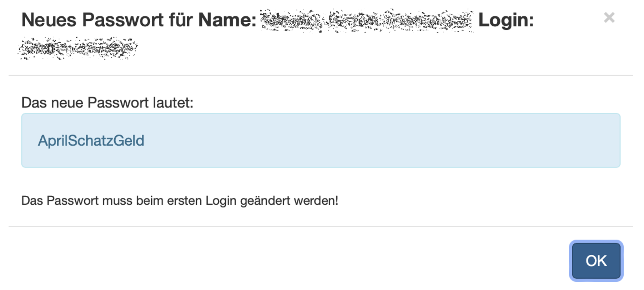Click the redacted login value under title
This screenshot has width=644, height=290.
pos(78,48)
